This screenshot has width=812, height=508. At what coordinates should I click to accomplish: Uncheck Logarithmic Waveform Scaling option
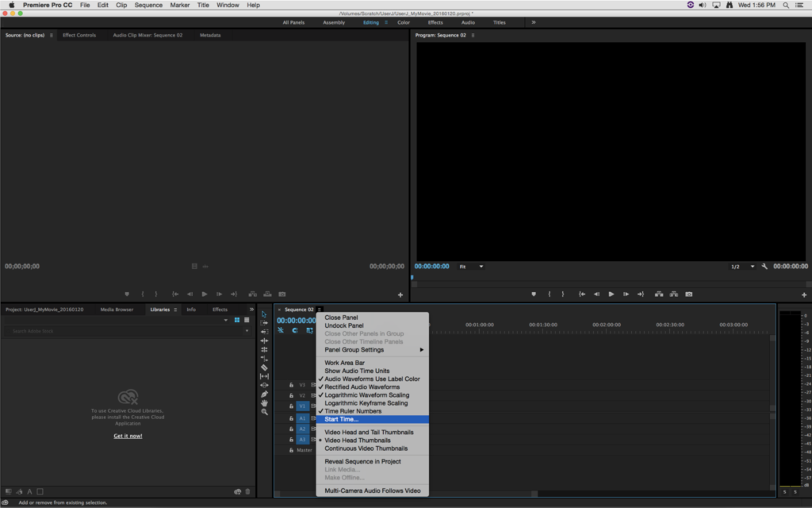coord(373,395)
